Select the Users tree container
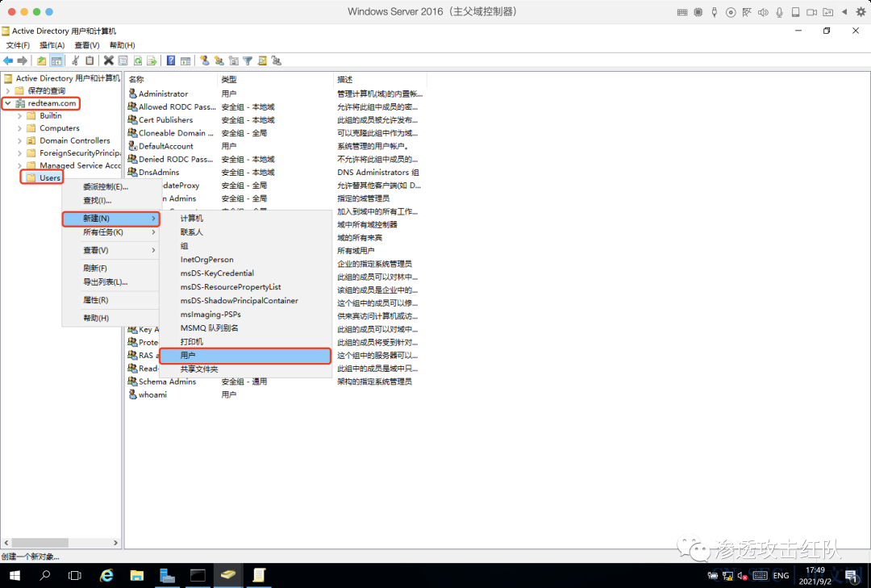 point(49,177)
